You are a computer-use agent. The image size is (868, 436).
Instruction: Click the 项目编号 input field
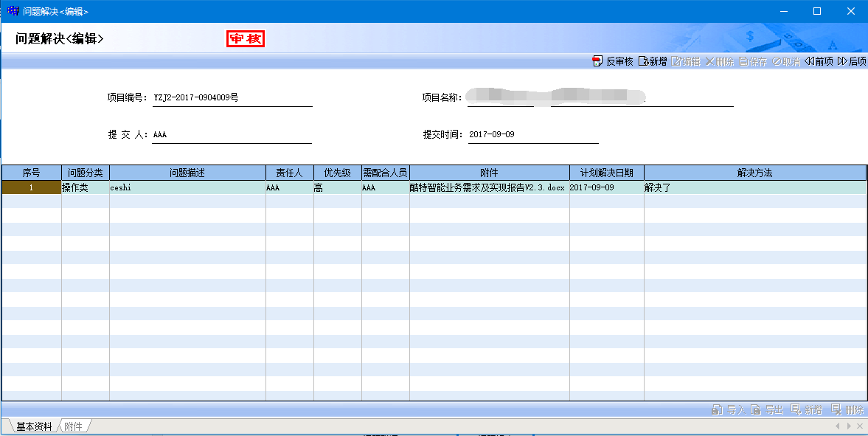coord(232,97)
